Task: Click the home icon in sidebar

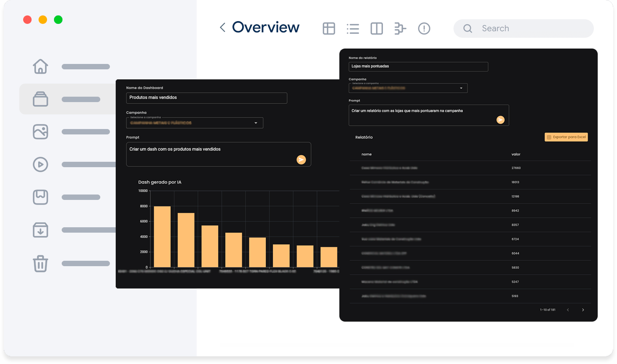Action: point(40,66)
